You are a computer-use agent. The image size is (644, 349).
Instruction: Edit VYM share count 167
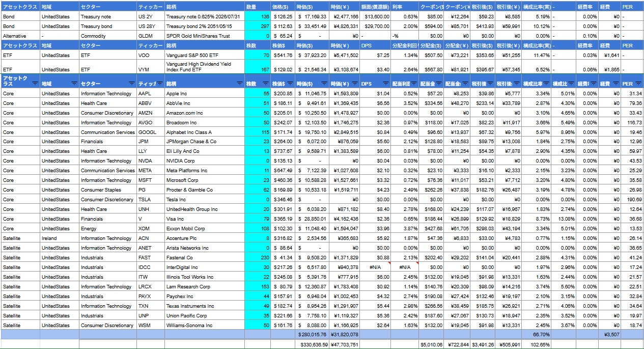[258, 67]
